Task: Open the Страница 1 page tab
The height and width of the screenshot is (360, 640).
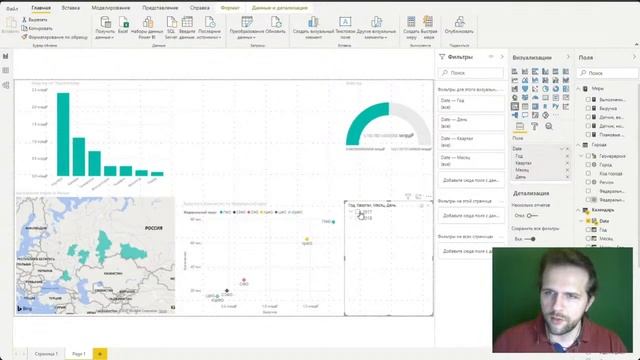Action: [46, 353]
